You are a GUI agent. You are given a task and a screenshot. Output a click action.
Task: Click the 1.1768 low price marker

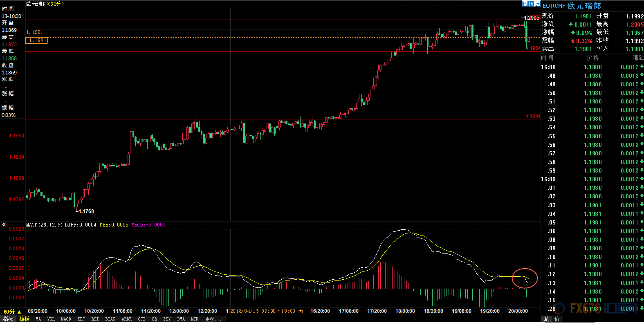tap(85, 211)
